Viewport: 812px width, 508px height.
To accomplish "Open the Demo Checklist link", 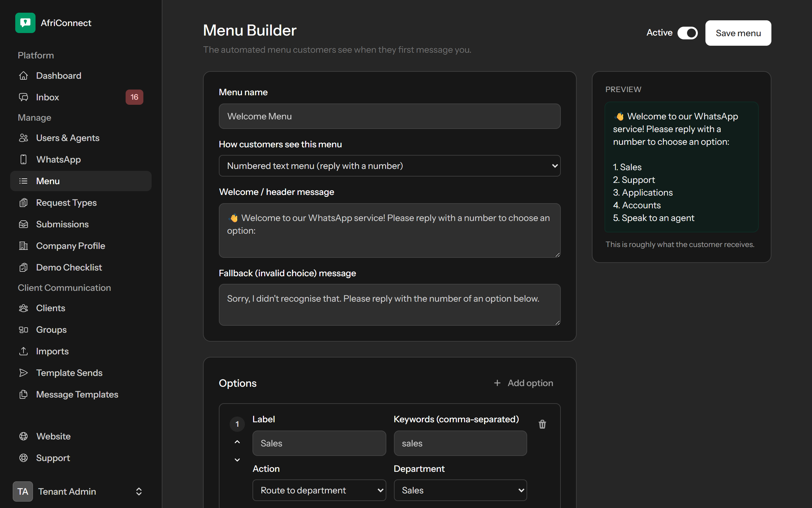I will pos(81,267).
